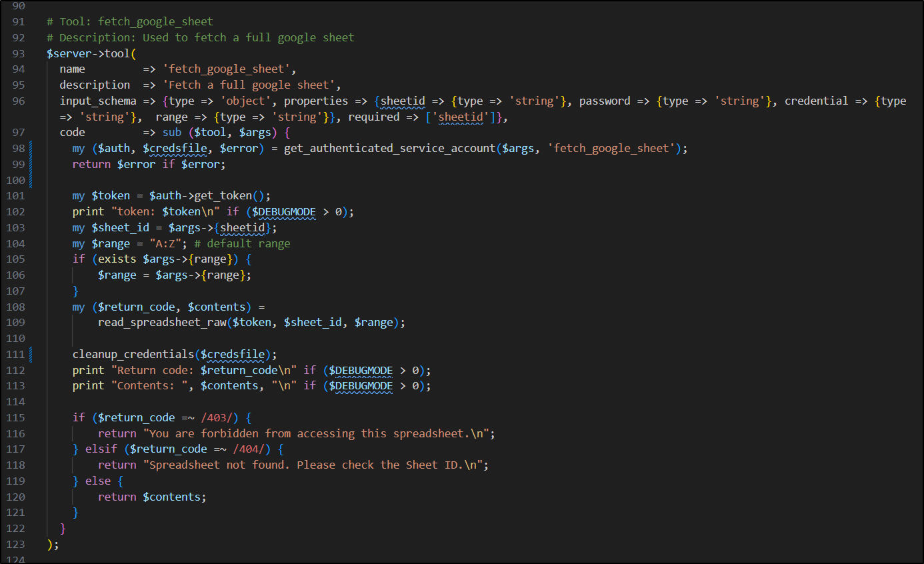Click the '# Description' comment line
924x564 pixels.
[200, 37]
